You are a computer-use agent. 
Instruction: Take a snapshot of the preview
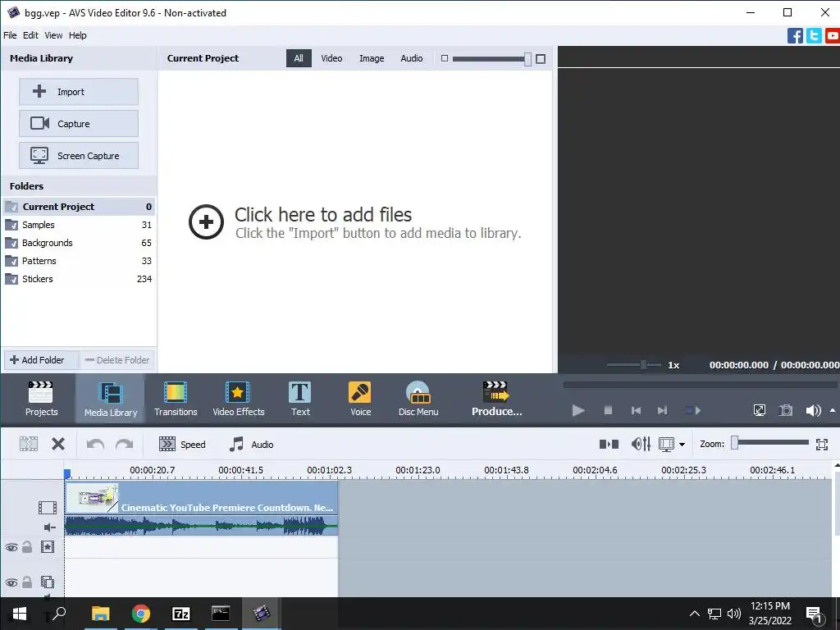786,410
